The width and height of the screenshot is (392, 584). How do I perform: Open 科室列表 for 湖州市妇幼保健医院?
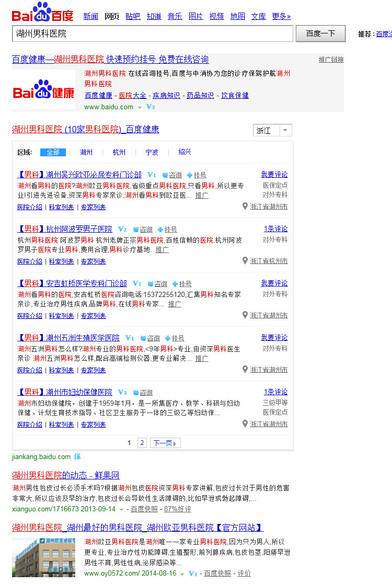[62, 425]
